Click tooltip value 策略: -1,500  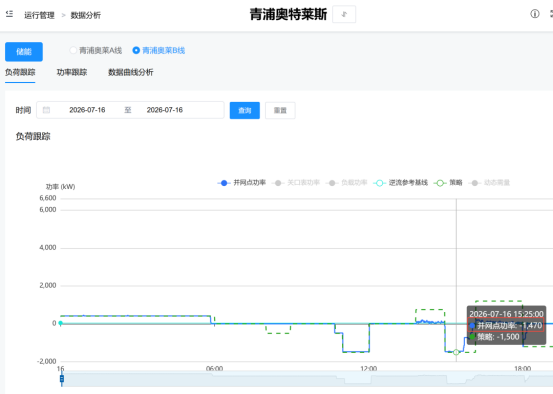click(x=494, y=337)
